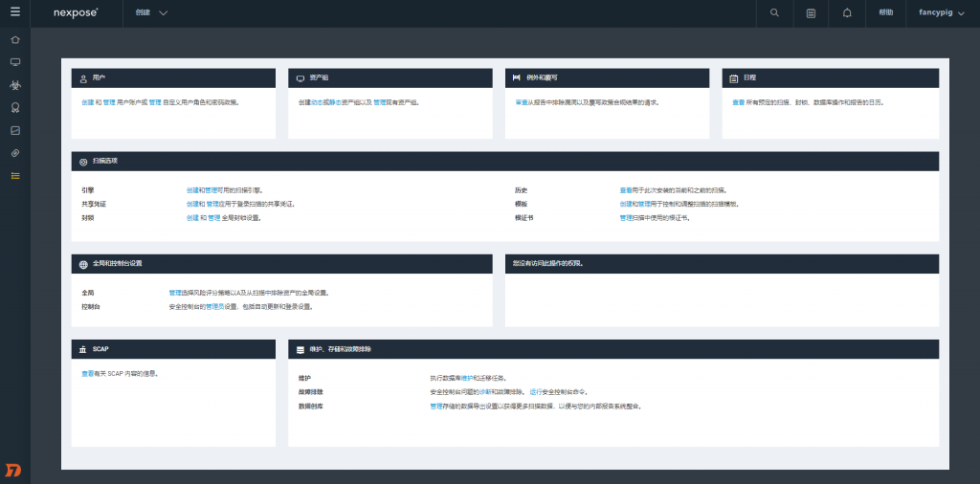Click 管理 link in 根证书 row
This screenshot has width=980, height=484.
point(626,218)
